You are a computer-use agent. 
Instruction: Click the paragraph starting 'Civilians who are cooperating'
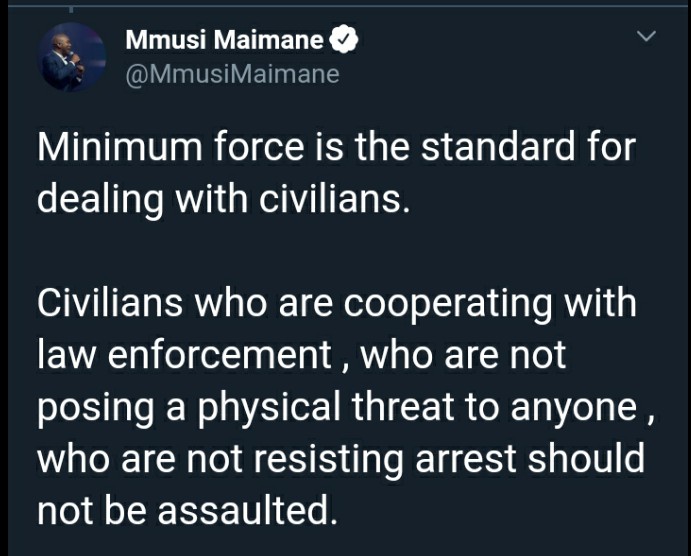[346, 406]
